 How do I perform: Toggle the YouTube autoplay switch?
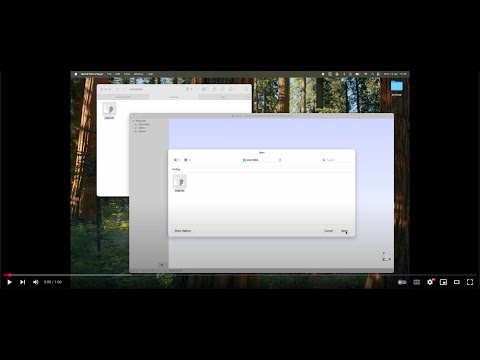(x=402, y=282)
